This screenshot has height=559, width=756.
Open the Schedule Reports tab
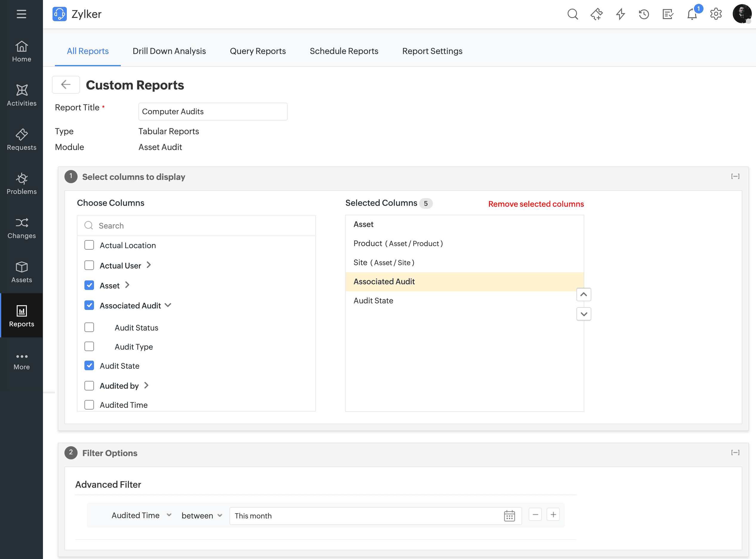point(344,51)
